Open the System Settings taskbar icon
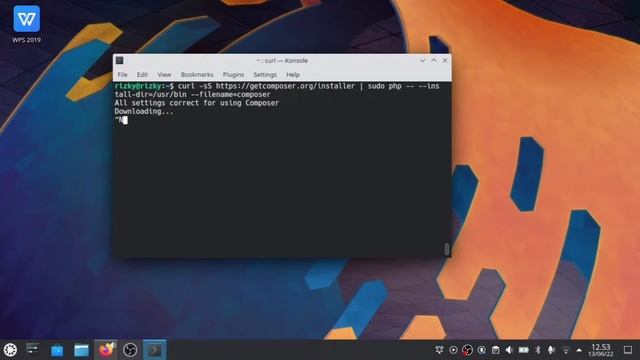This screenshot has width=640, height=360. [x=32, y=350]
